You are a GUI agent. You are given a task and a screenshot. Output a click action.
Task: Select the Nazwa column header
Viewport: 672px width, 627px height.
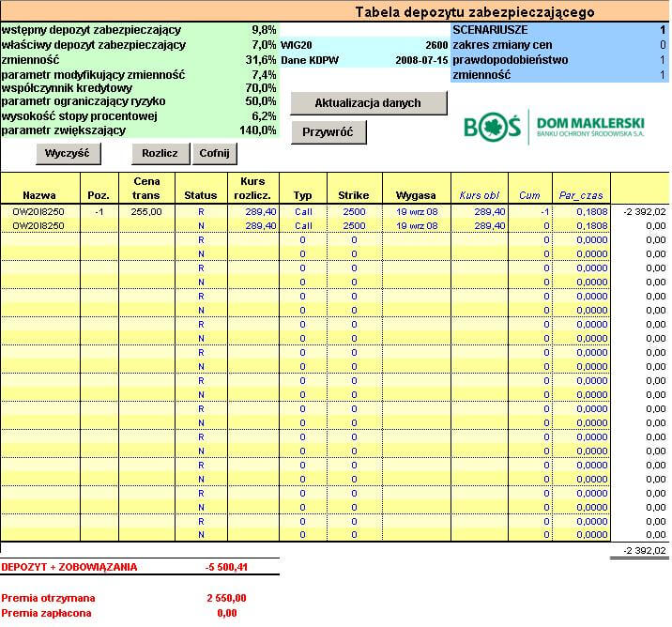(x=39, y=195)
